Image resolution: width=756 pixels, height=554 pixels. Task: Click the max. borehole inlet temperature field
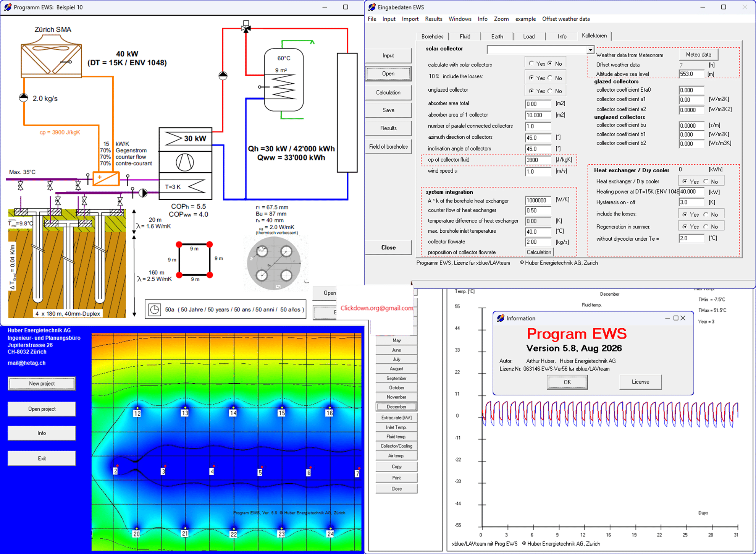coord(538,231)
